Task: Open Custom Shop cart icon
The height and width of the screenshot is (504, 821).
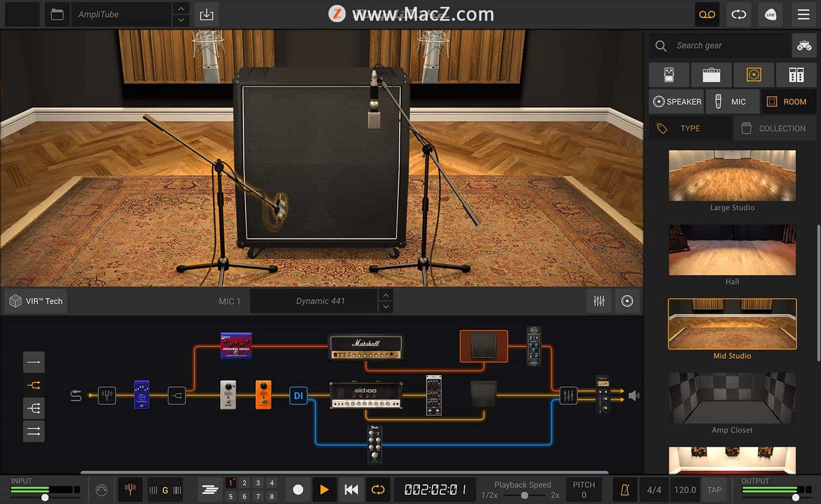Action: (804, 45)
